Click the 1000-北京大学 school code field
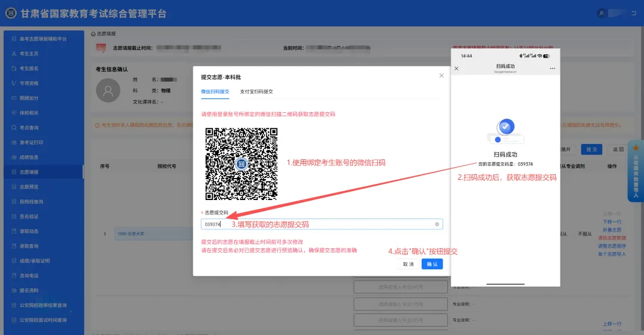The image size is (644, 335). 154,233
